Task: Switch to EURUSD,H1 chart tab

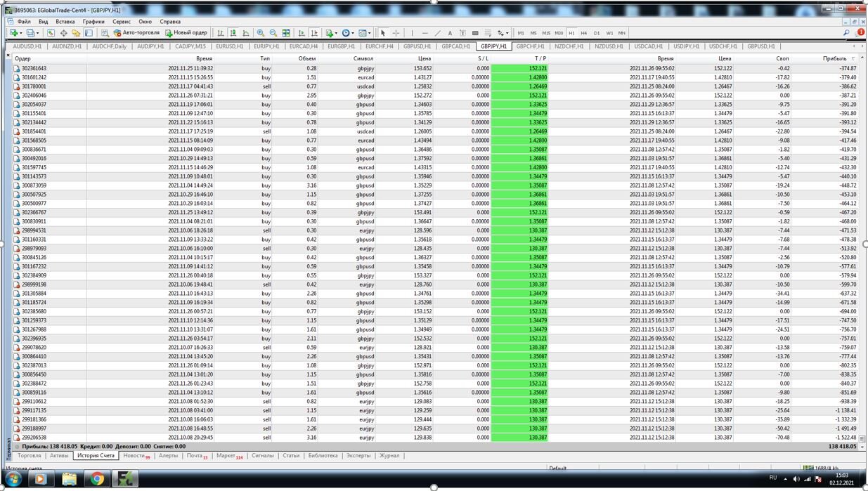Action: [x=229, y=46]
